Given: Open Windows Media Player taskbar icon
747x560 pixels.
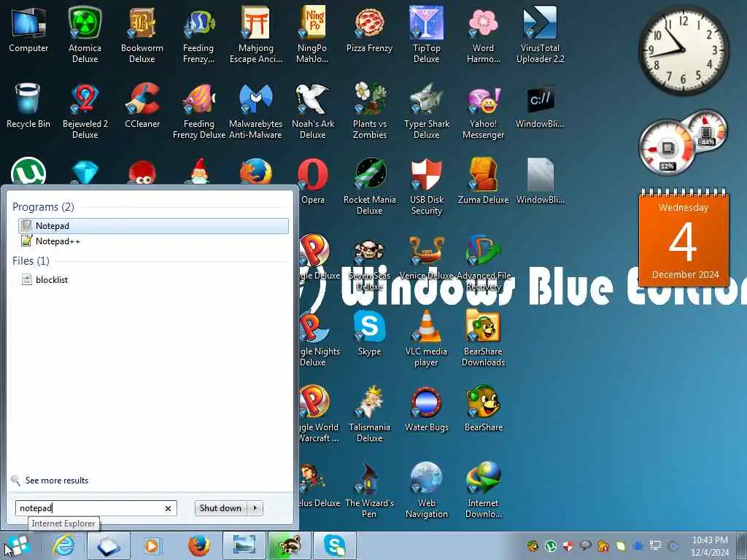Looking at the screenshot, I should pyautogui.click(x=152, y=545).
